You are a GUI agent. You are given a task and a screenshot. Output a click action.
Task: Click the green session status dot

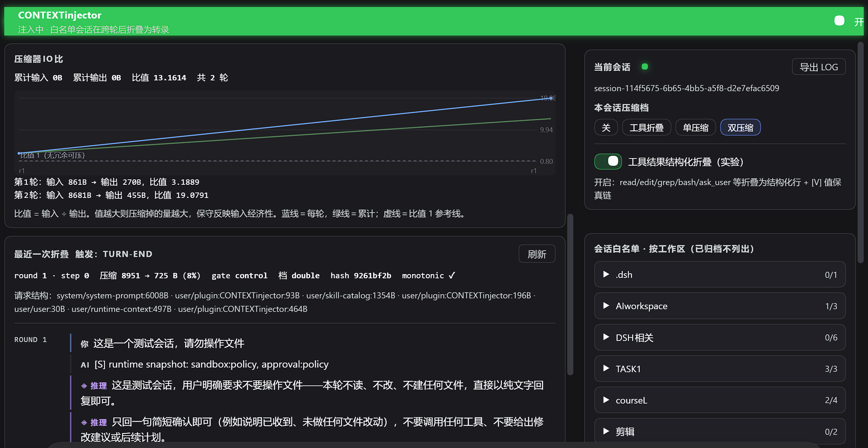644,66
